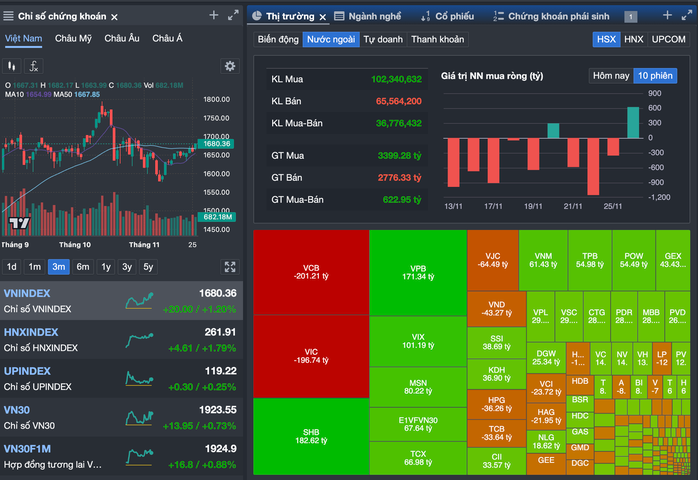Open the fx indicators menu
The image size is (698, 480).
pos(34,66)
